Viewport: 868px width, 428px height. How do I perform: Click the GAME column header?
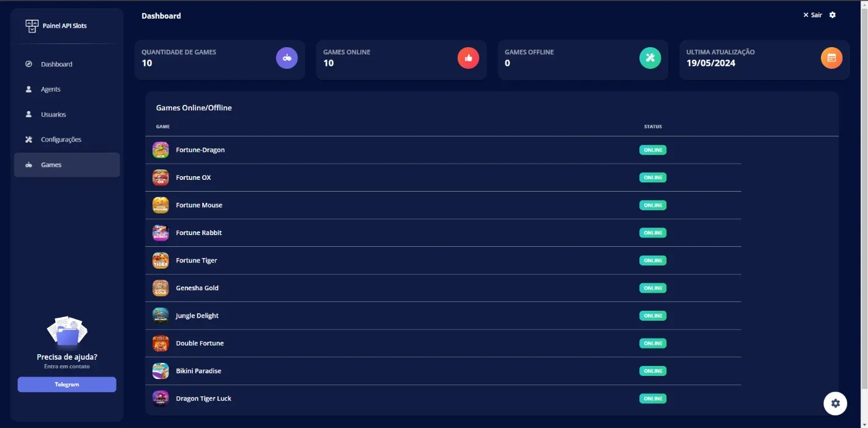[163, 127]
